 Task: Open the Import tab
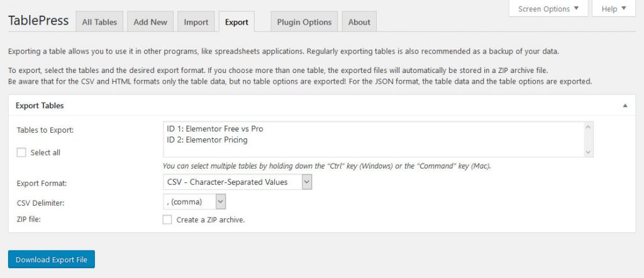[x=196, y=22]
